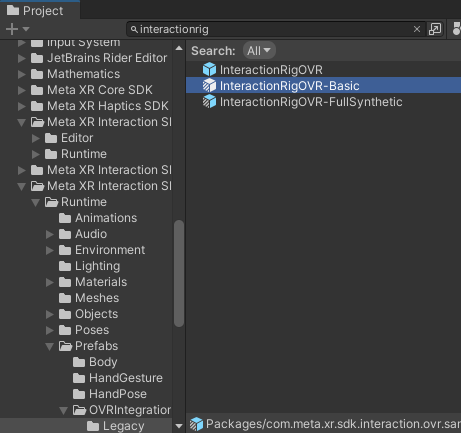Expand the Objects folder arrow
The width and height of the screenshot is (461, 433).
pyautogui.click(x=50, y=314)
